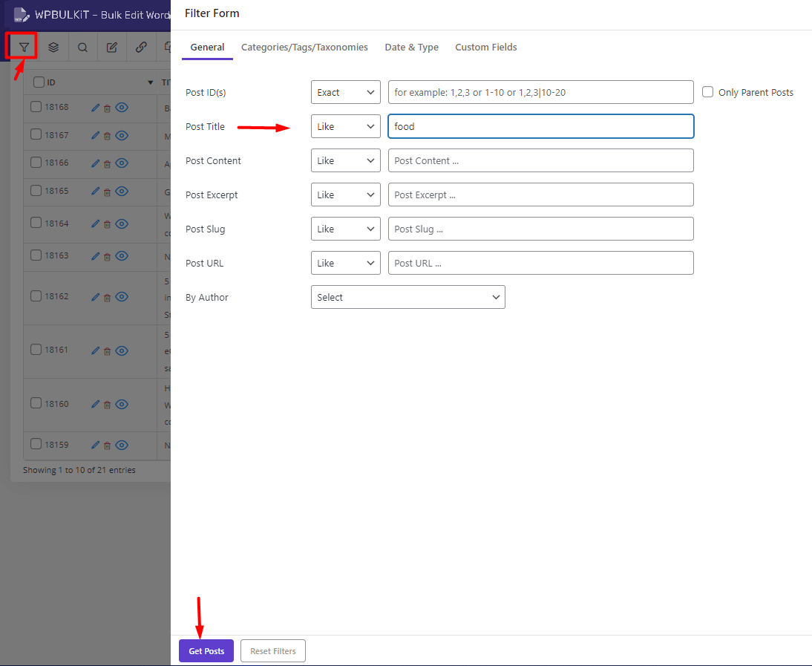The image size is (812, 666).
Task: Select the Search icon in the toolbar
Action: (x=82, y=46)
